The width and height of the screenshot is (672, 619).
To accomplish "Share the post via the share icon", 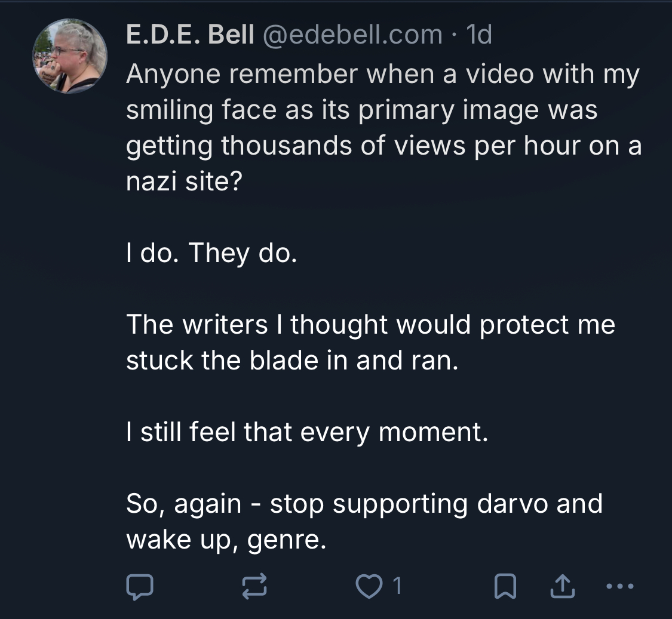I will tap(562, 586).
